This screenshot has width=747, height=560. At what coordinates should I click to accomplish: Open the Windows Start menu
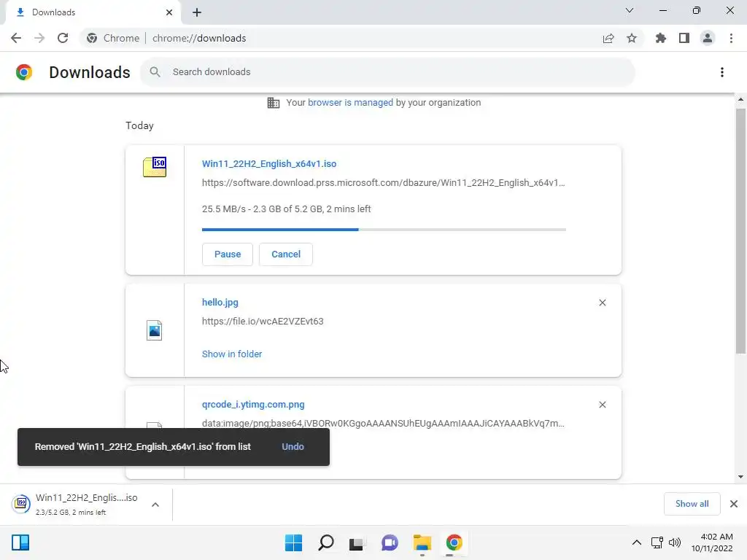coord(293,542)
